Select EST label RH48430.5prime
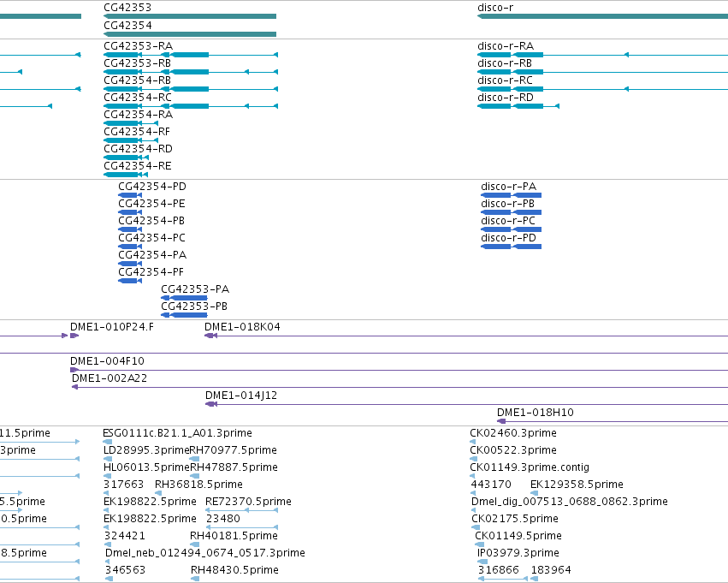Screen dimensions: 728x583 pos(234,570)
